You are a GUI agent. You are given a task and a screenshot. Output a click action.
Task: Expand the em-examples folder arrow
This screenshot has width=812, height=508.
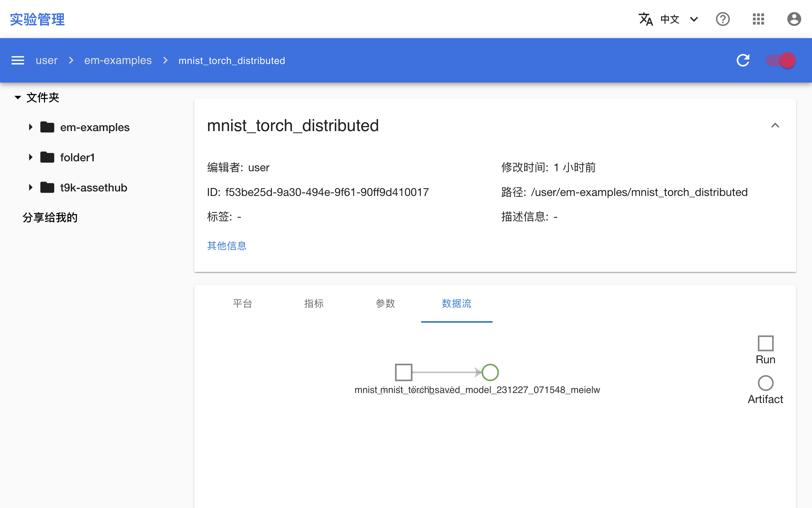tap(31, 127)
